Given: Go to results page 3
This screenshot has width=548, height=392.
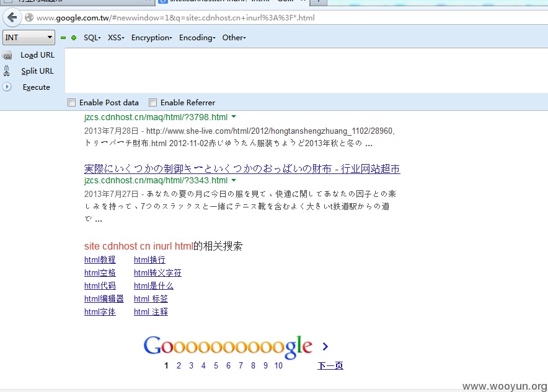Looking at the screenshot, I should [x=191, y=365].
